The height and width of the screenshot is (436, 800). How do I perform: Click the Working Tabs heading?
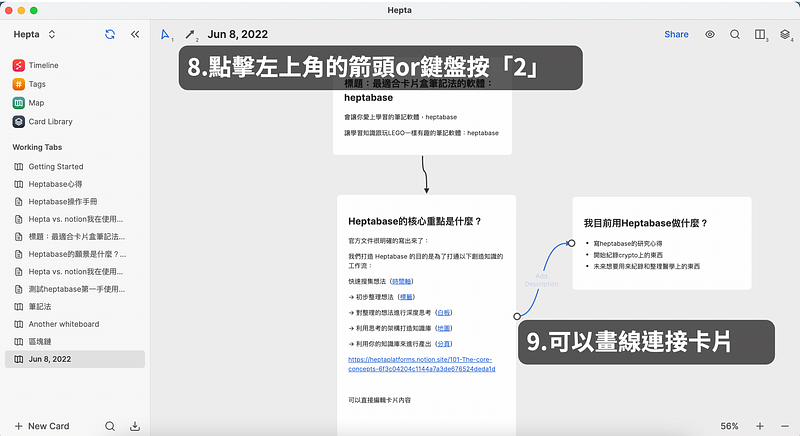[x=37, y=147]
